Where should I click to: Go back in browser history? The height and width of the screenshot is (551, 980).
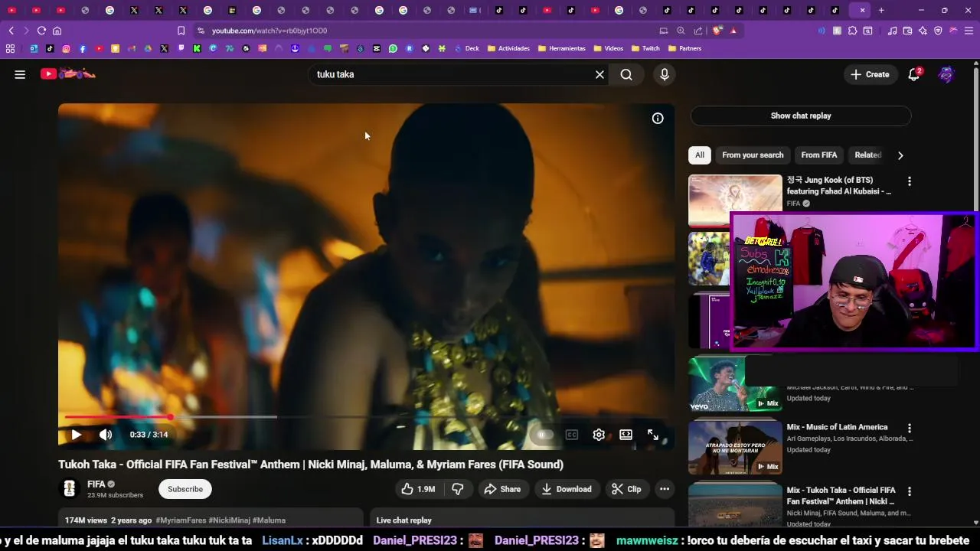(x=11, y=31)
